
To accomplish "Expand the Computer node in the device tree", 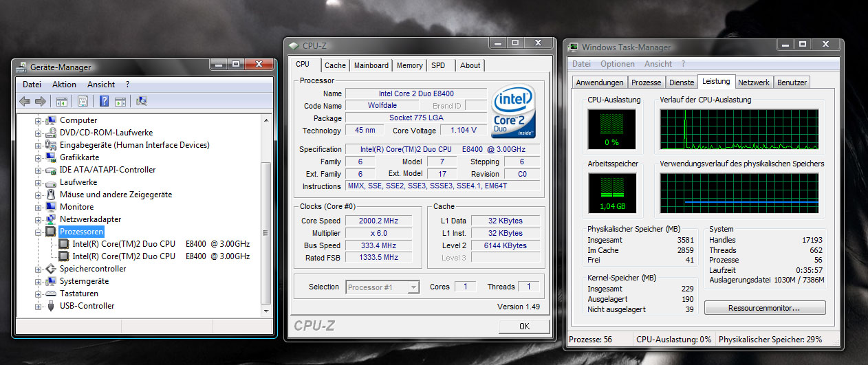I will (x=39, y=120).
